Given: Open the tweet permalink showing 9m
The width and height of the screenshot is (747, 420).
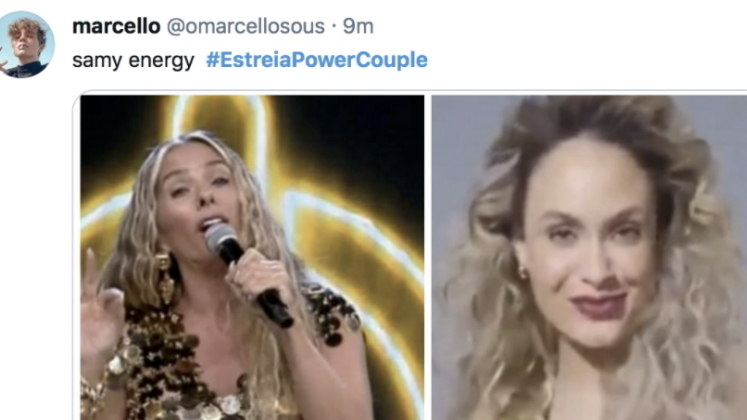Looking at the screenshot, I should tap(358, 27).
